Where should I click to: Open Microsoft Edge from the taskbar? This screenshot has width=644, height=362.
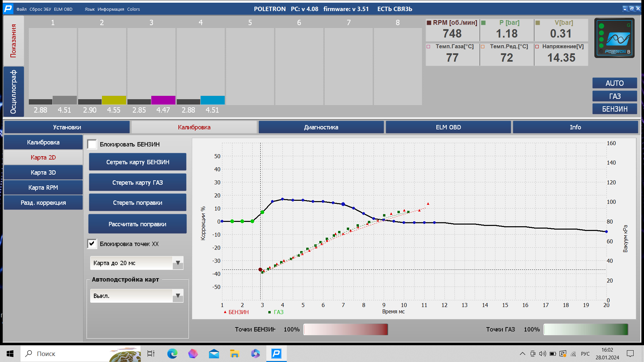pos(172,354)
